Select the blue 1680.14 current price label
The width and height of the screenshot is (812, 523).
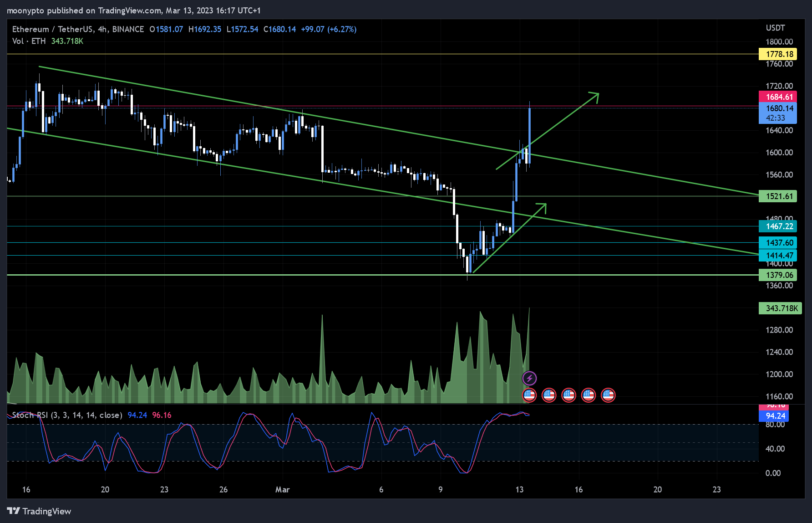tap(778, 113)
